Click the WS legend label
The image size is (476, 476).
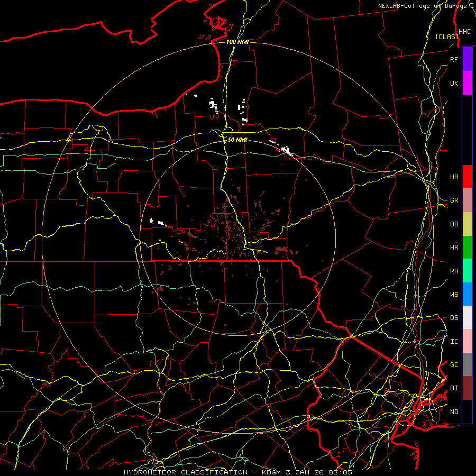point(454,295)
